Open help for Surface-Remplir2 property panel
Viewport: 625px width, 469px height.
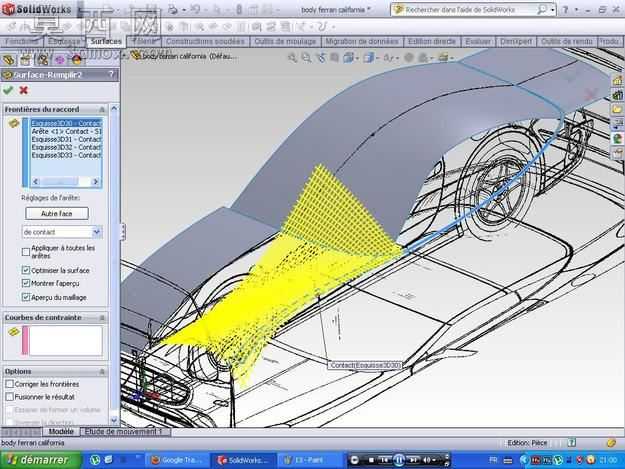pyautogui.click(x=111, y=74)
